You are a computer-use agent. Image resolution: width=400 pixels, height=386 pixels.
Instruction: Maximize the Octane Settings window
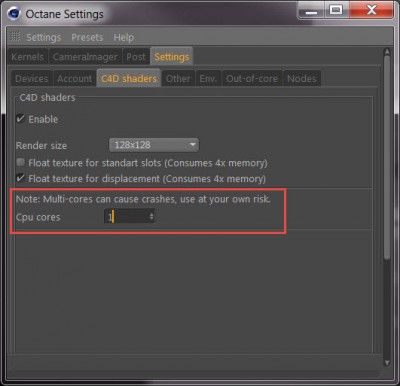click(x=336, y=11)
